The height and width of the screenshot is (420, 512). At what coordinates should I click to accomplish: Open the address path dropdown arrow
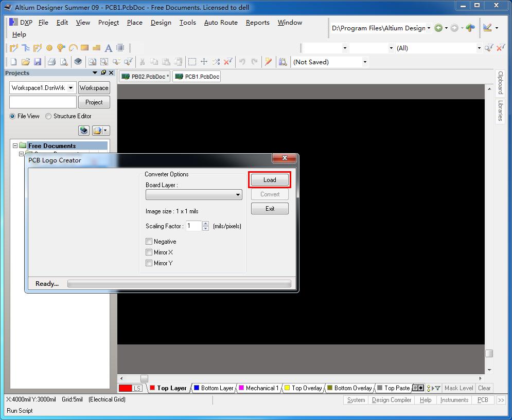click(x=429, y=28)
